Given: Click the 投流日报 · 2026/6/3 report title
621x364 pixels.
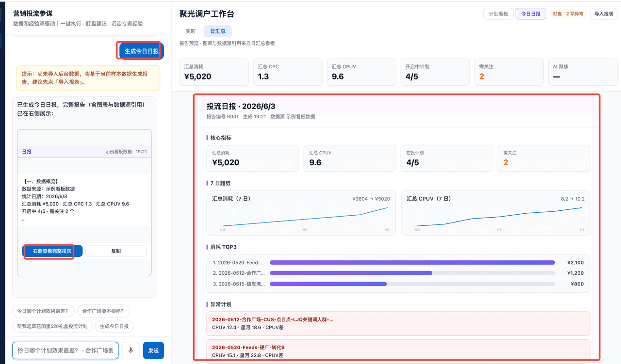Looking at the screenshot, I should [241, 106].
